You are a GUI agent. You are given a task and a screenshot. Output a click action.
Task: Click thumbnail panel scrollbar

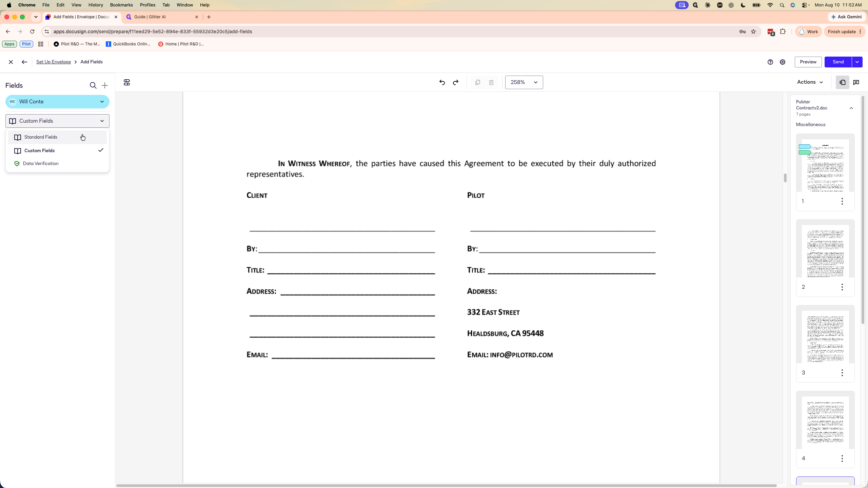[x=863, y=210]
